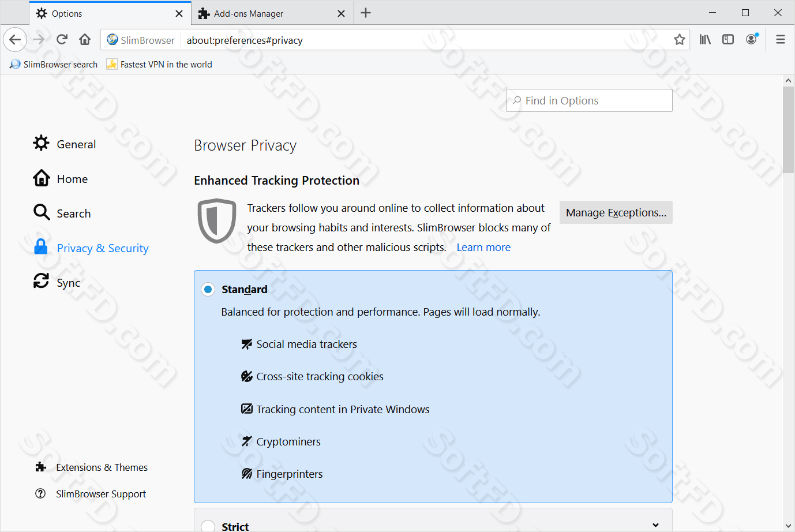
Task: Open SlimBrowser Support link
Action: click(91, 494)
